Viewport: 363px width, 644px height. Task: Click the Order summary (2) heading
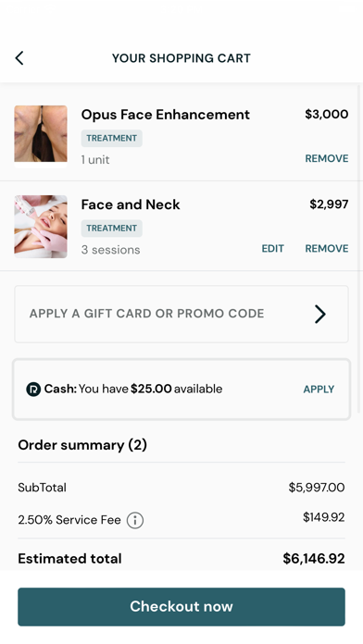tap(82, 445)
